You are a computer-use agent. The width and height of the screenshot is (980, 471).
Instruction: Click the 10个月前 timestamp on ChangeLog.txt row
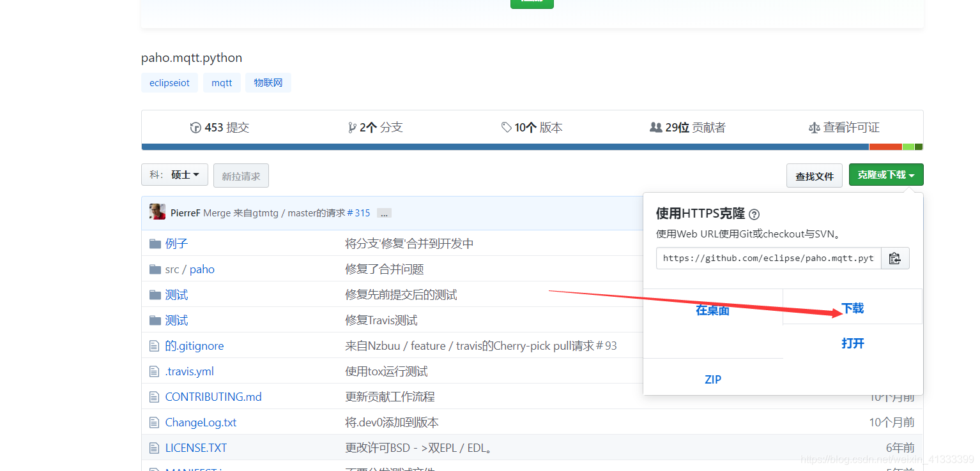tap(892, 422)
